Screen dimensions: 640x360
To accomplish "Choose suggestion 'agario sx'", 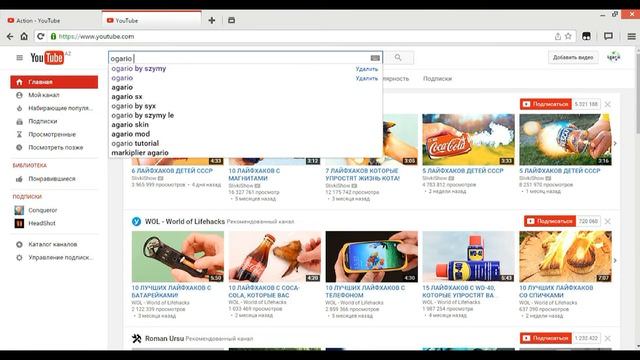I will (x=127, y=97).
